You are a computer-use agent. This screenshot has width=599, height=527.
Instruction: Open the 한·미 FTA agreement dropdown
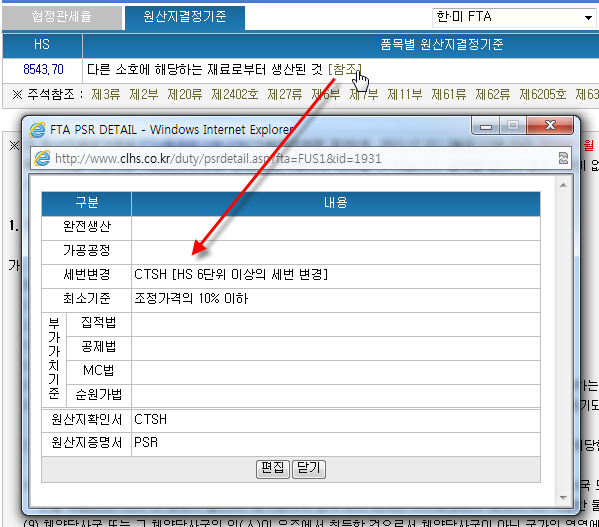[515, 17]
